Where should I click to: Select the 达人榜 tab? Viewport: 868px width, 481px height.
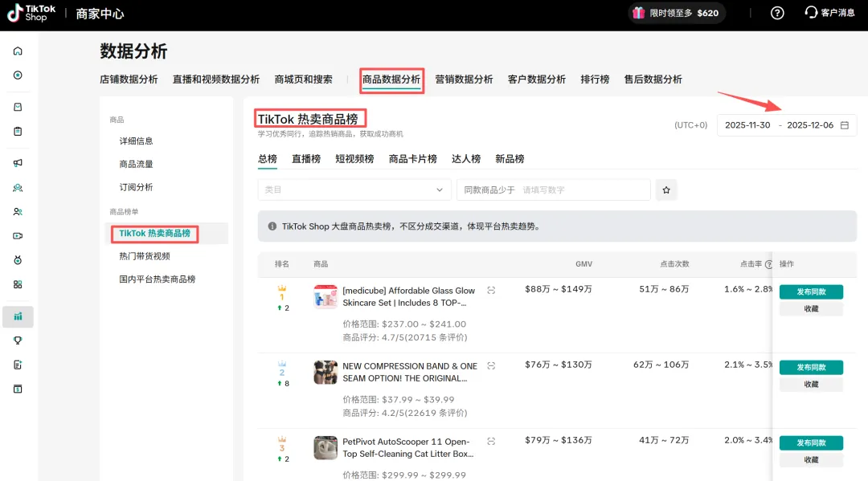tap(465, 159)
